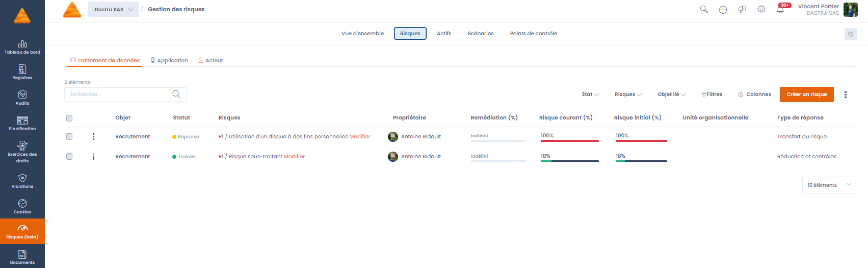Select the Application sub-tab
This screenshot has height=268, width=868.
169,60
